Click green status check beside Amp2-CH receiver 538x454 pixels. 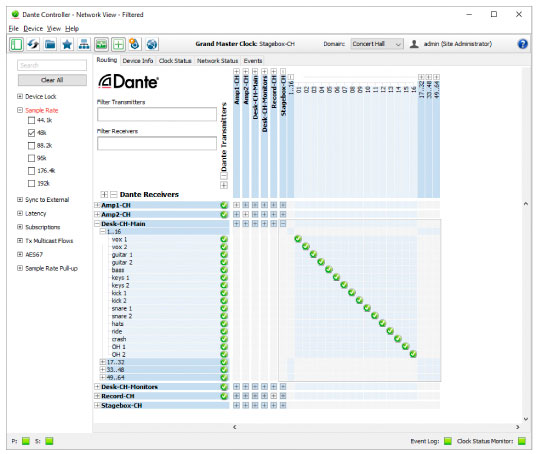[x=224, y=214]
